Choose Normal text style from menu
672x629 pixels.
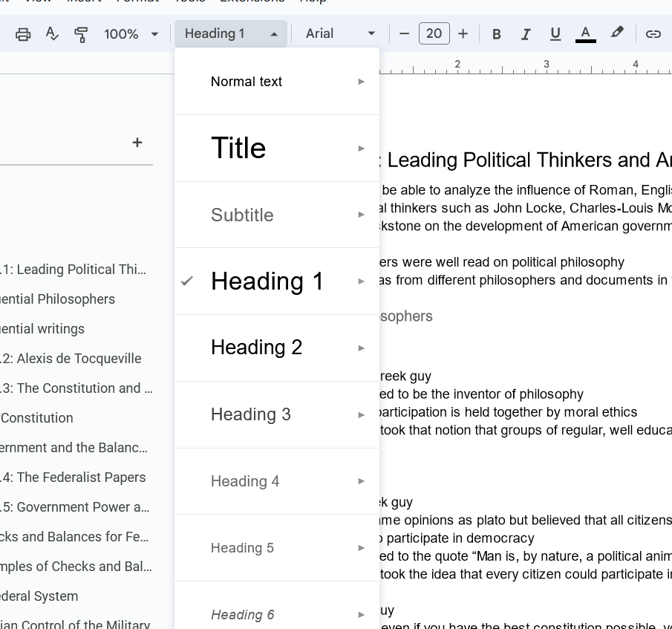pos(247,82)
